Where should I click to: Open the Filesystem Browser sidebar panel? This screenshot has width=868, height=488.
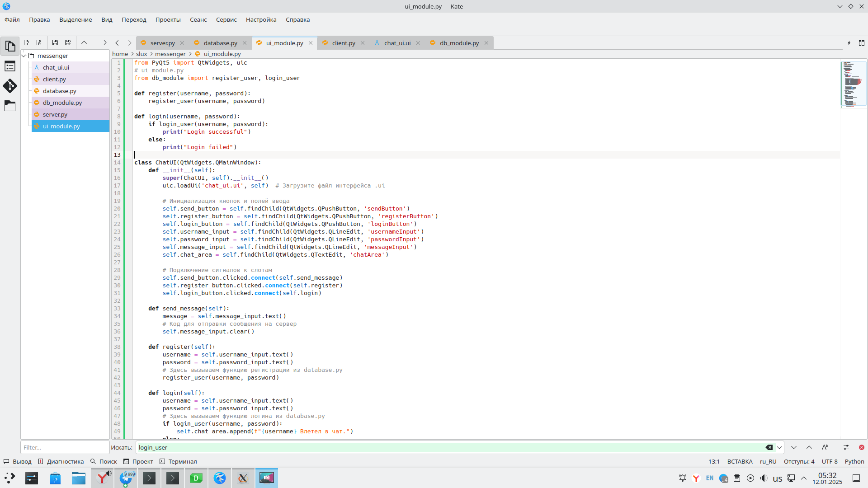click(x=10, y=106)
